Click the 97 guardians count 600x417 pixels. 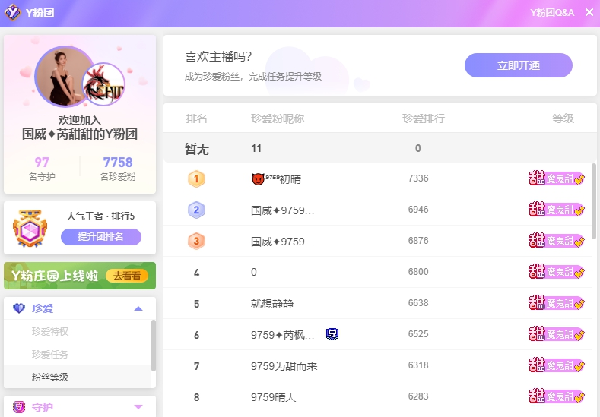(42, 162)
